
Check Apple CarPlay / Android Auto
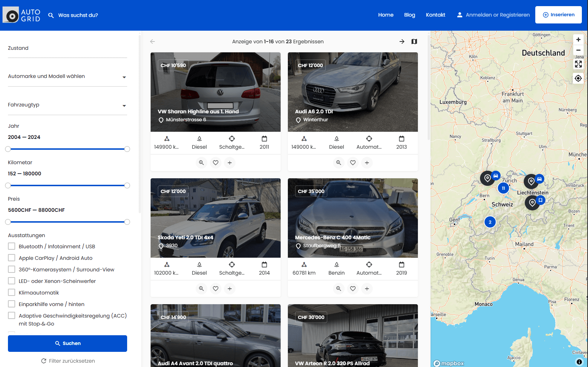click(12, 258)
